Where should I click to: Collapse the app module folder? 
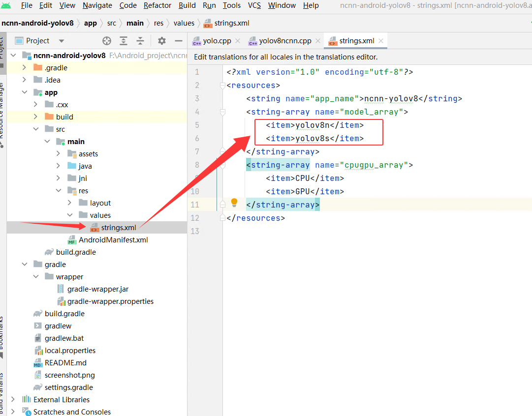pos(25,92)
